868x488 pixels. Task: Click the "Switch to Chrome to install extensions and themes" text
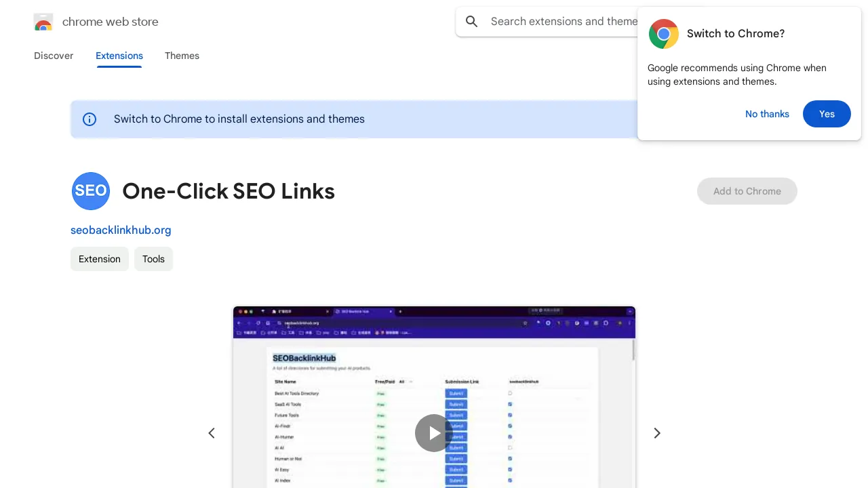(239, 119)
